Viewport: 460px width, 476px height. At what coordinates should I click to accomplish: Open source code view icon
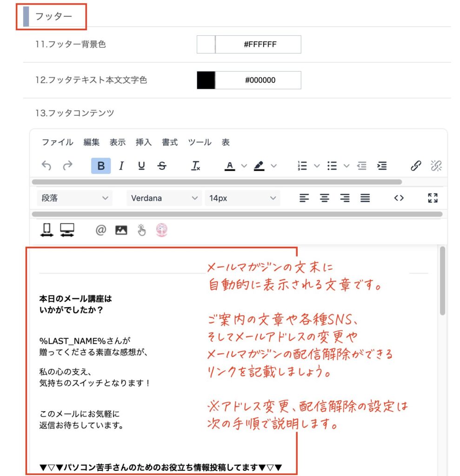click(x=399, y=198)
